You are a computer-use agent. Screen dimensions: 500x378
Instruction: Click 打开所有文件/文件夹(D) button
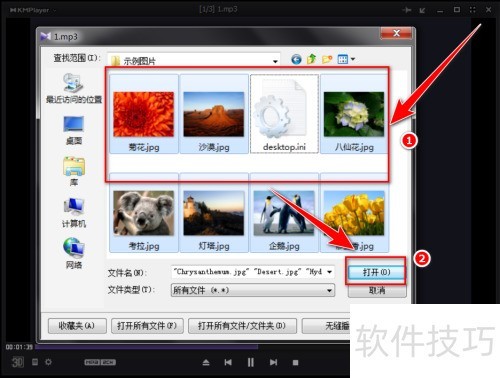pyautogui.click(x=242, y=326)
